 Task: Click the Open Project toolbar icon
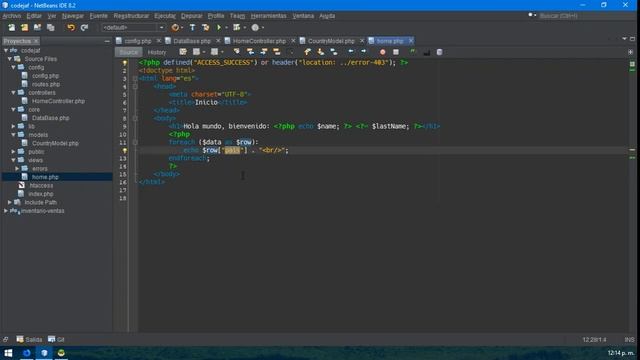[38, 27]
